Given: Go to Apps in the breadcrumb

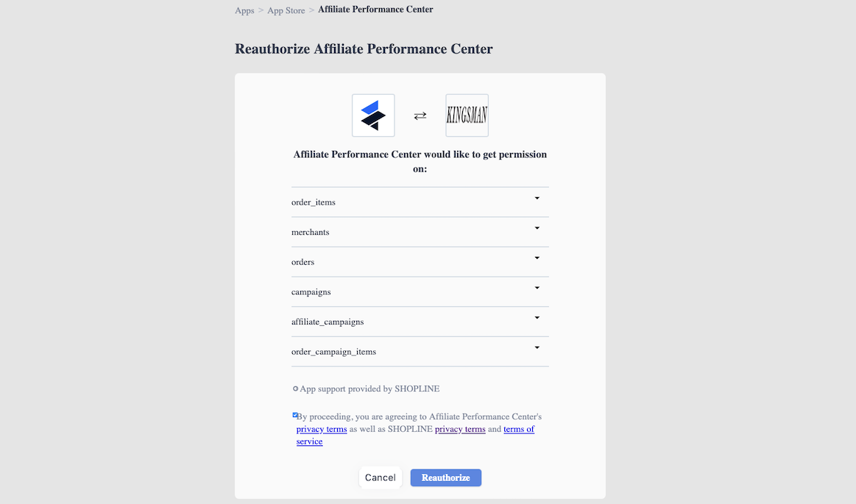Looking at the screenshot, I should tap(244, 10).
